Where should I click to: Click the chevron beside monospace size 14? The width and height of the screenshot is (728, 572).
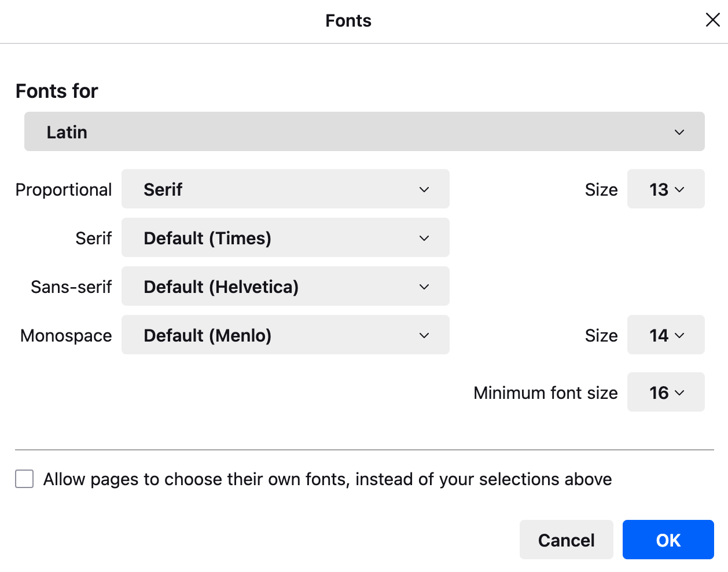(680, 335)
